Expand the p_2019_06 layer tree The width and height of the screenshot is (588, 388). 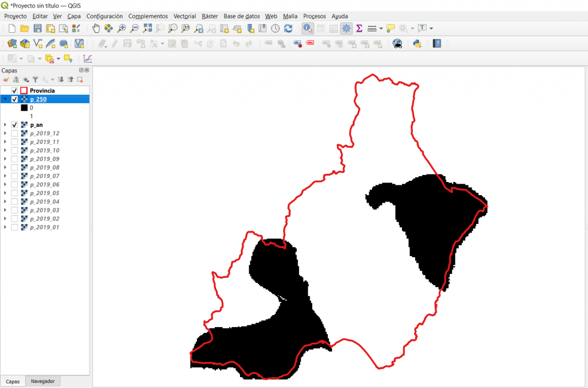tap(5, 185)
